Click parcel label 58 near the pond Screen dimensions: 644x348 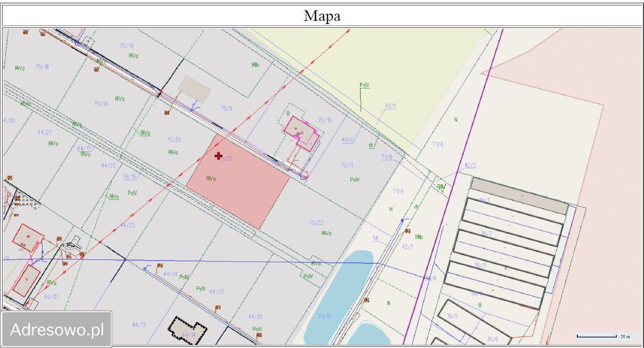tap(375, 238)
